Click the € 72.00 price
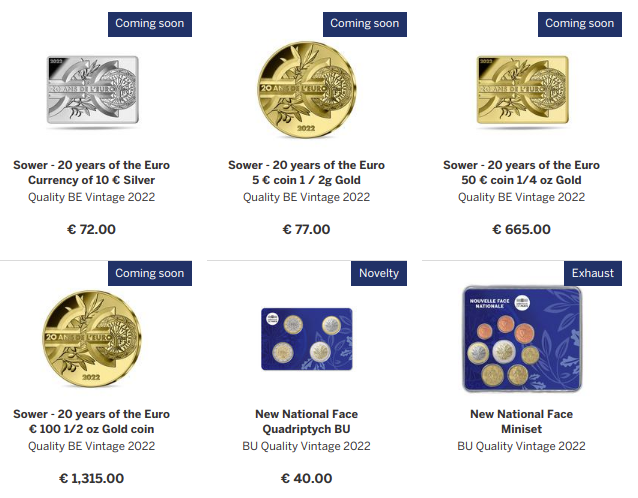 (91, 229)
